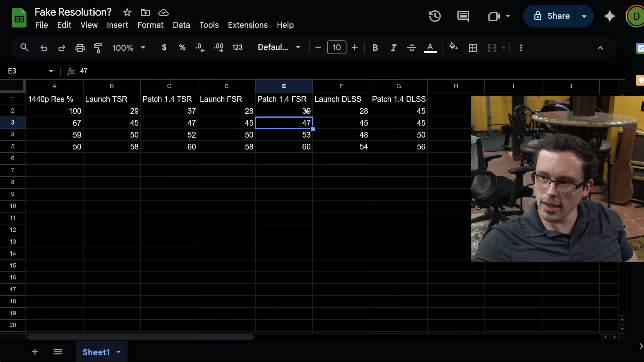Open version history clock icon
This screenshot has width=644, height=362.
(x=435, y=16)
